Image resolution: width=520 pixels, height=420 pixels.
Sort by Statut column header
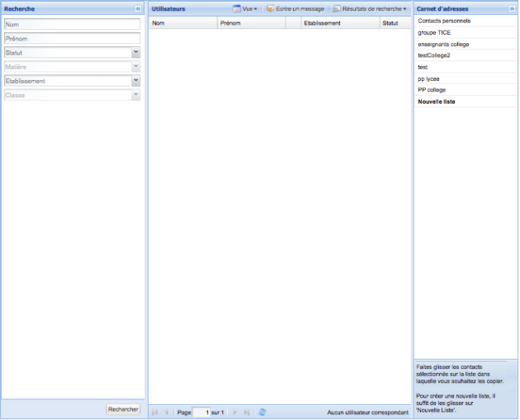coord(395,23)
